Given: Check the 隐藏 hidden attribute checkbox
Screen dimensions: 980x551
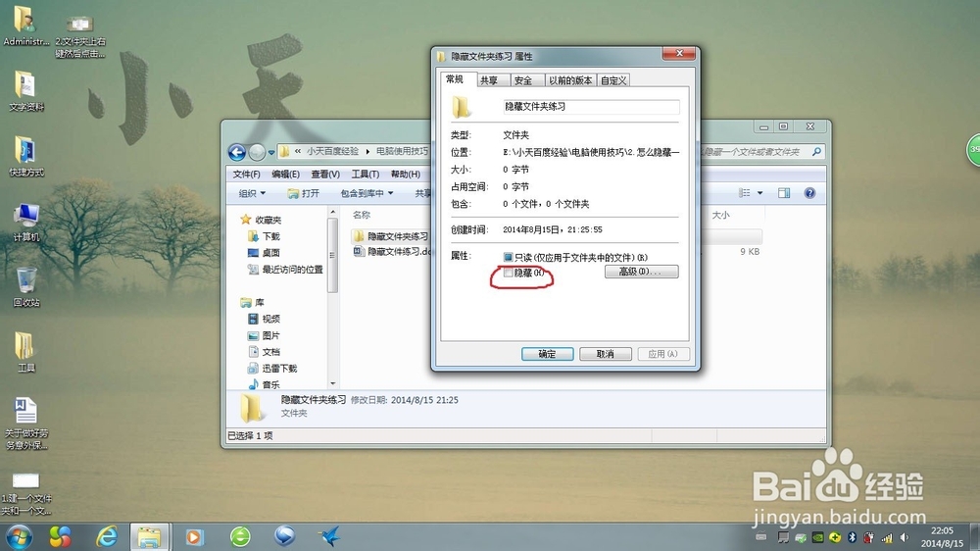Looking at the screenshot, I should click(x=508, y=273).
